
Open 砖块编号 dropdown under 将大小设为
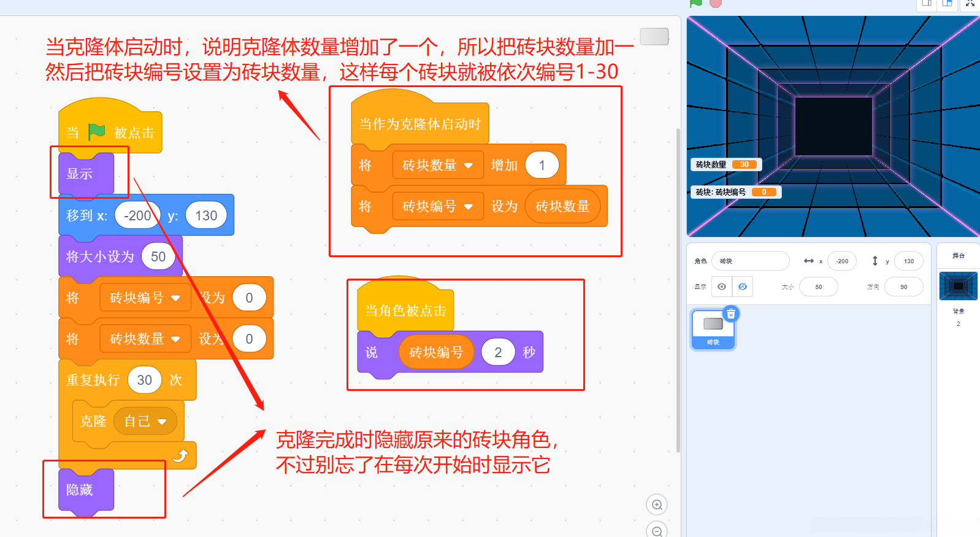pos(145,298)
